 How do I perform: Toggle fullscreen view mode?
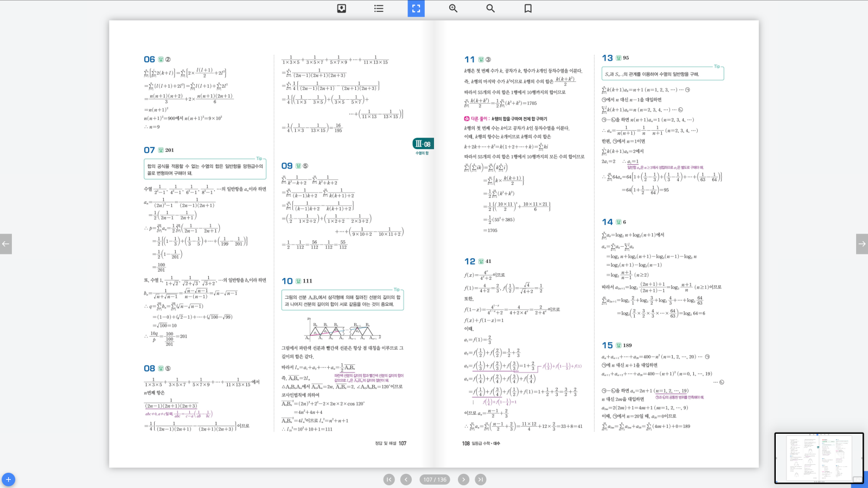416,8
